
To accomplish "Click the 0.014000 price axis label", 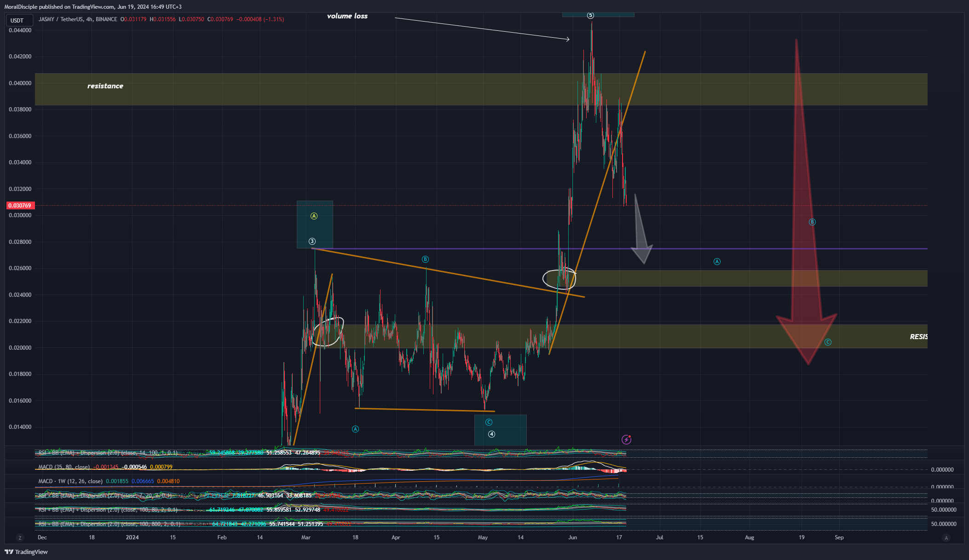I will (x=20, y=427).
